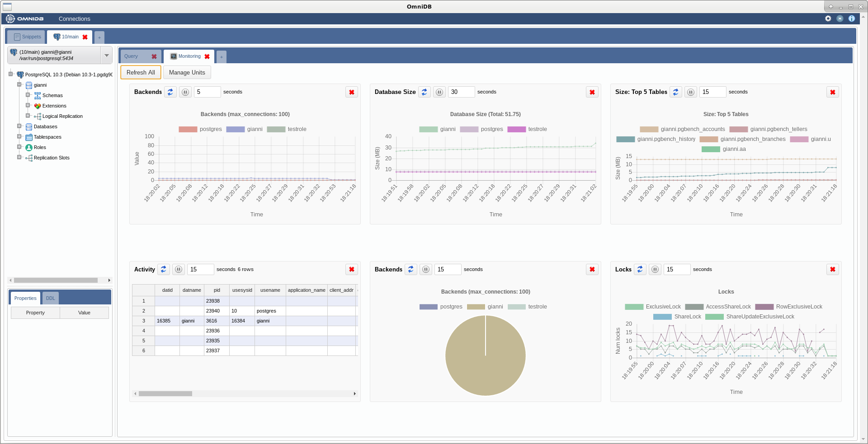
Task: Refresh the Size: Top 5 Tables chart
Action: 676,92
